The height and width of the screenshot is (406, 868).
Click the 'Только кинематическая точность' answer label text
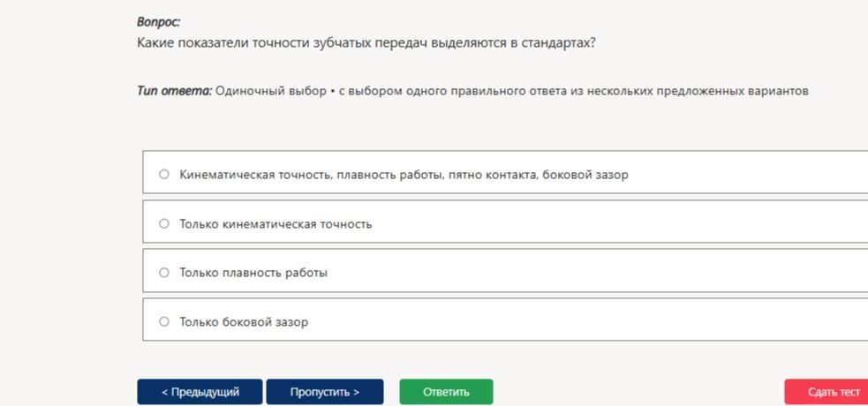point(275,224)
